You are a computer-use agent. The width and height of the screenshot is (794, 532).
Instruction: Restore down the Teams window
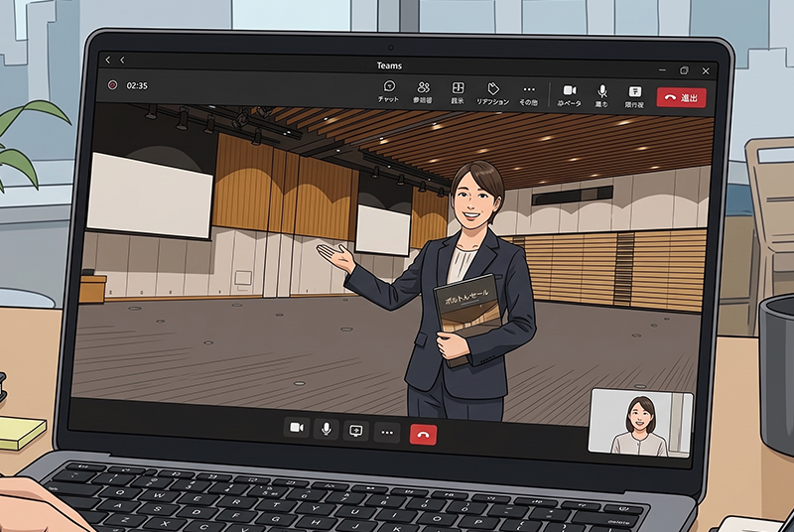[684, 70]
